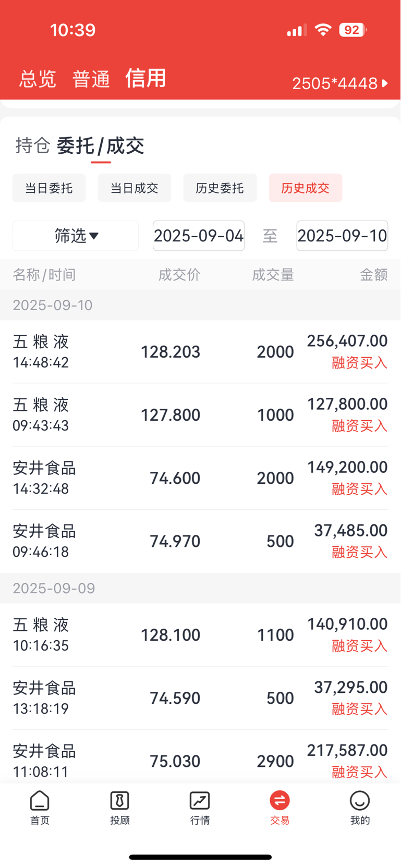Switch to the 普通 account tab
This screenshot has height=868, width=401.
coord(91,79)
